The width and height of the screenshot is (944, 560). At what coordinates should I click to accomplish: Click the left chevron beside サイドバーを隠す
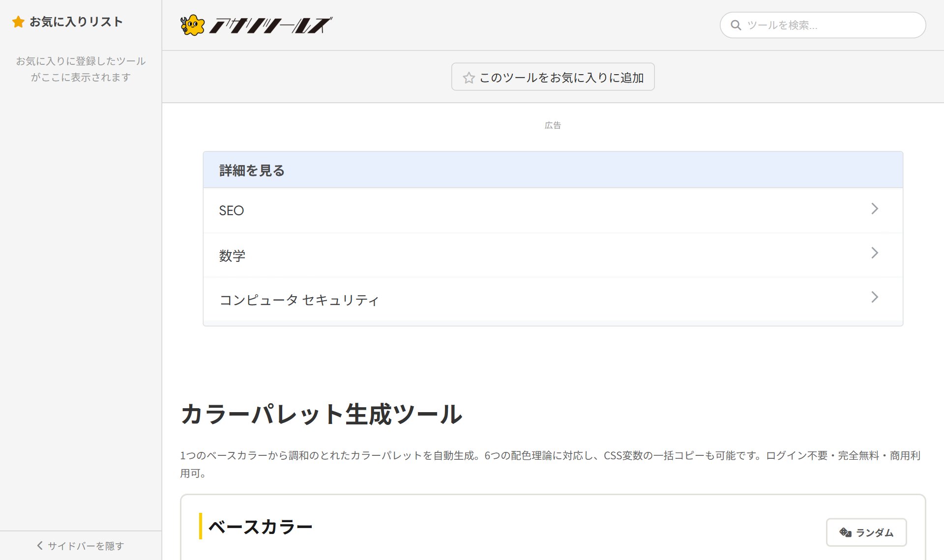point(40,545)
